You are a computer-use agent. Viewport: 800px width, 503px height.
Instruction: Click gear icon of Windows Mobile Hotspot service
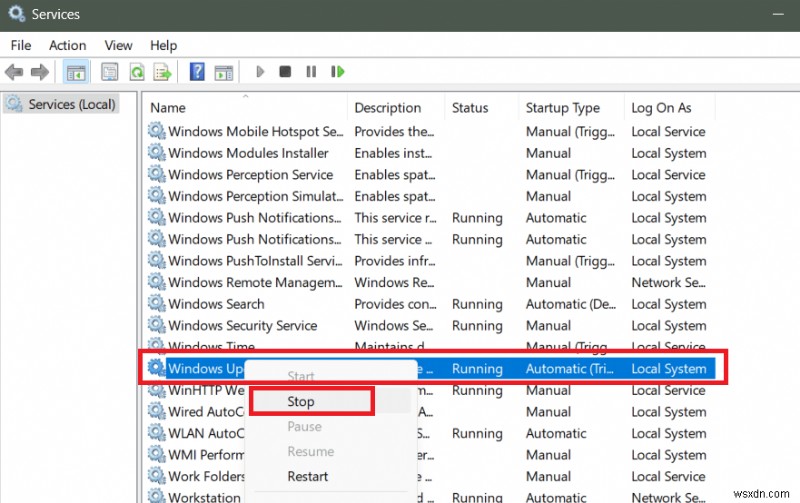[x=157, y=131]
